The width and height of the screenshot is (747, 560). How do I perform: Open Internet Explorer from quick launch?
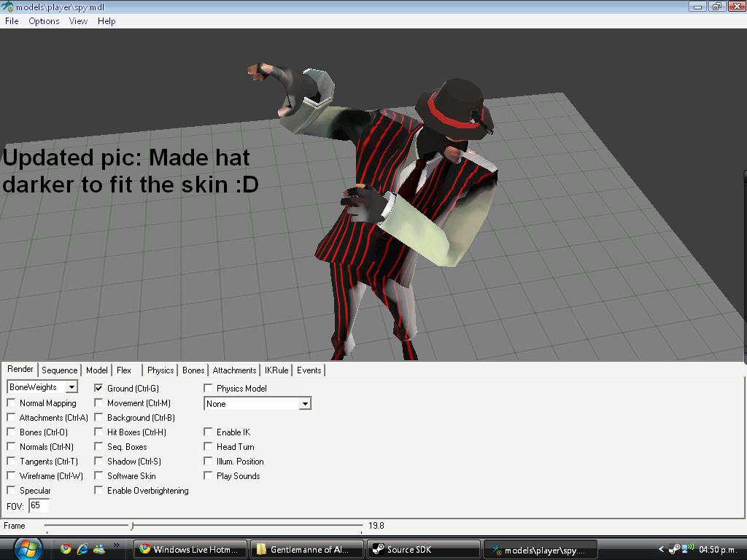82,549
